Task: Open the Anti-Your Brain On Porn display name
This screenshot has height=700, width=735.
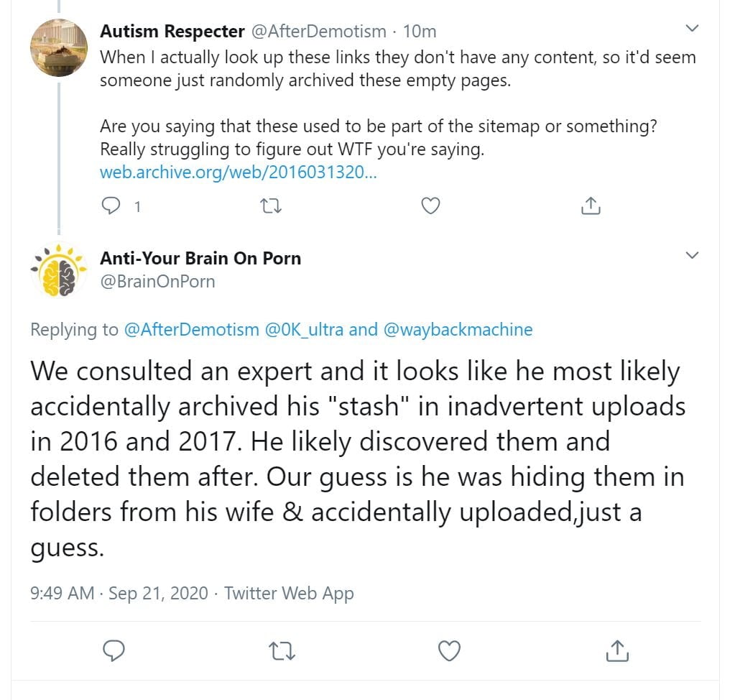Action: click(200, 258)
